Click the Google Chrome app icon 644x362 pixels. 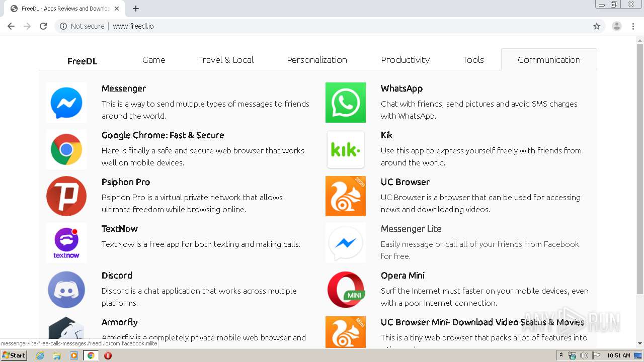(66, 149)
